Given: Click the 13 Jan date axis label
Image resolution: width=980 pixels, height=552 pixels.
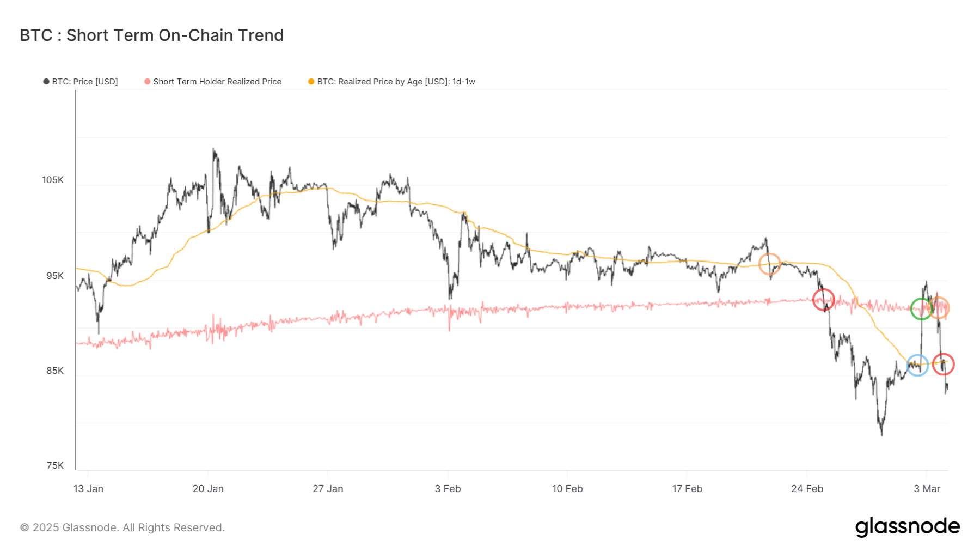Looking at the screenshot, I should pos(88,489).
